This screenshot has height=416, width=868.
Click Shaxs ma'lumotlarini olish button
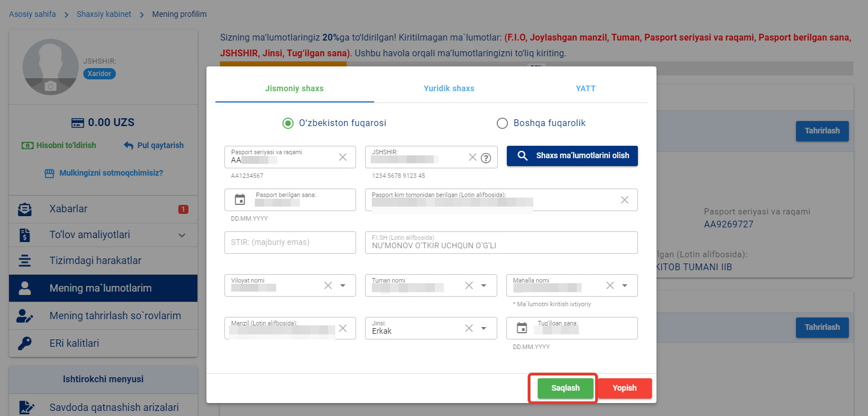(x=572, y=156)
